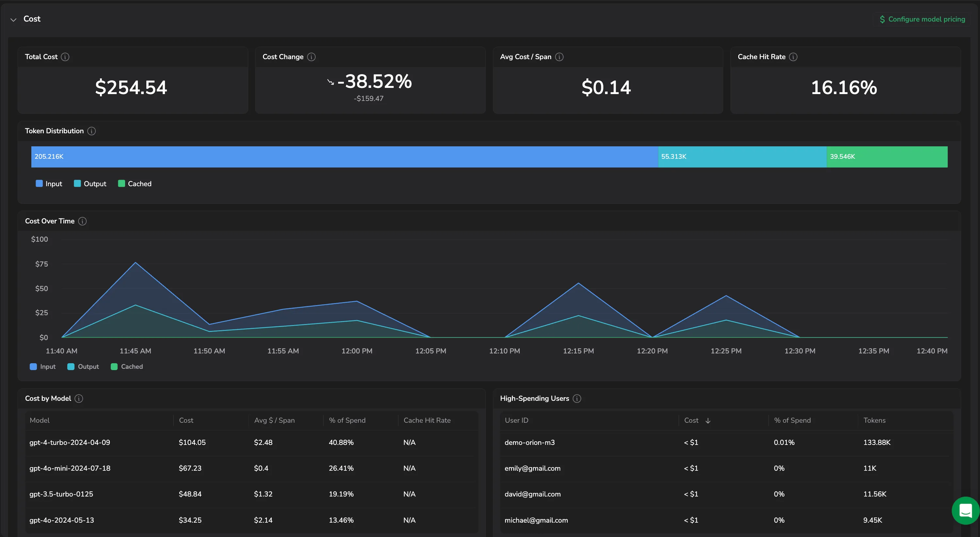Click the info icon beside Cost Change
980x537 pixels.
pyautogui.click(x=311, y=57)
